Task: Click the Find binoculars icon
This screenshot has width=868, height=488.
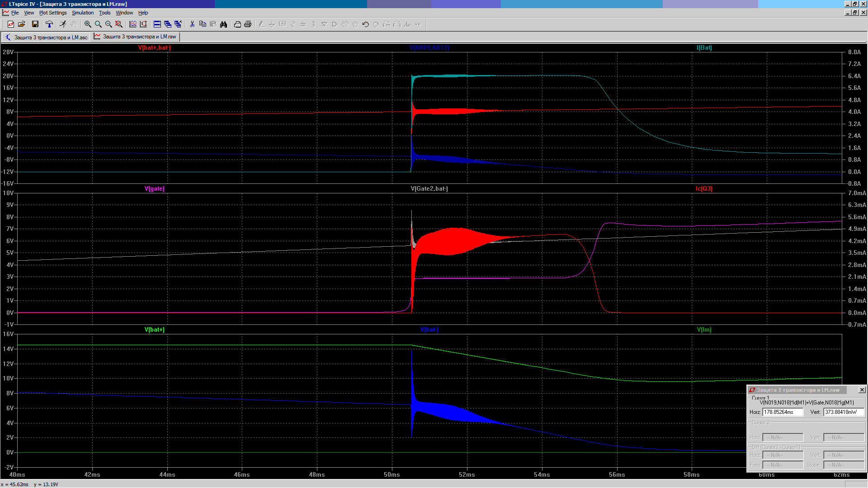Action: click(223, 24)
